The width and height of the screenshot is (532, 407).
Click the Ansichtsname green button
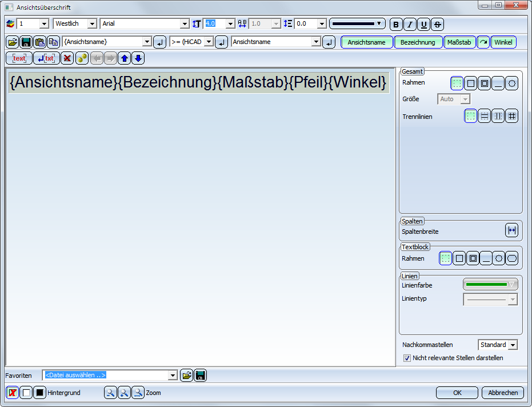(x=366, y=42)
